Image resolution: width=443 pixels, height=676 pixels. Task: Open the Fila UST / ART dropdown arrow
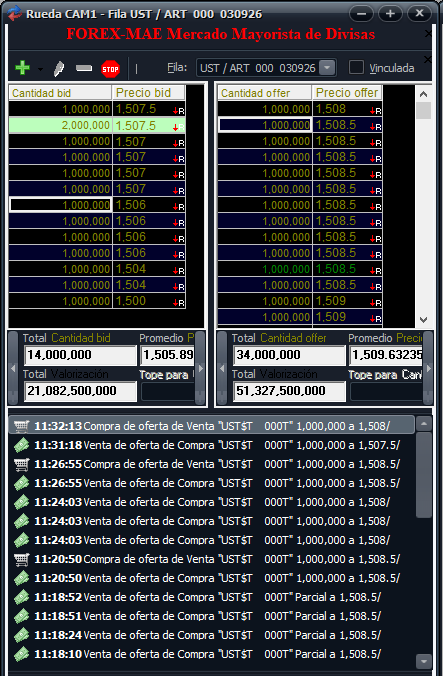click(x=328, y=68)
